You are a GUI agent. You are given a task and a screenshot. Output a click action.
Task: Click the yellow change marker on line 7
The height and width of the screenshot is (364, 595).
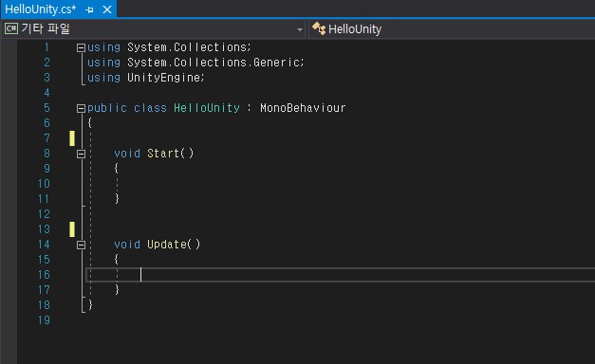click(72, 138)
